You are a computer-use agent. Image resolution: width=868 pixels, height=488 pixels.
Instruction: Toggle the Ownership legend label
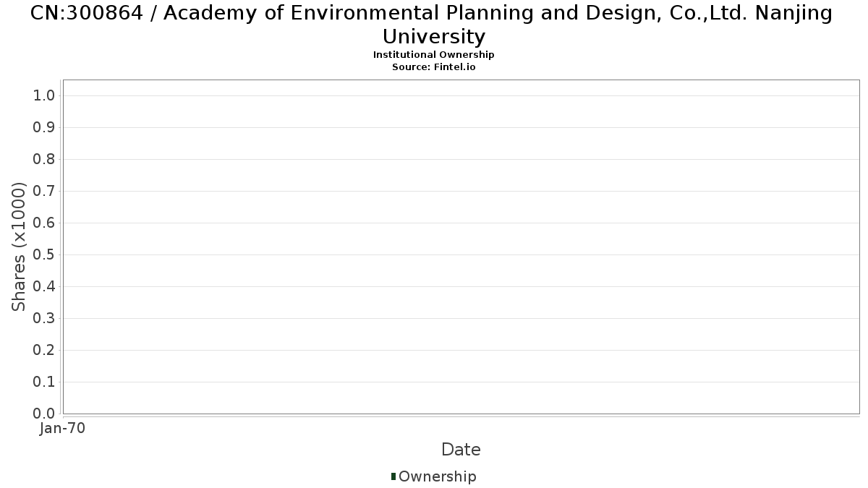pyautogui.click(x=437, y=476)
